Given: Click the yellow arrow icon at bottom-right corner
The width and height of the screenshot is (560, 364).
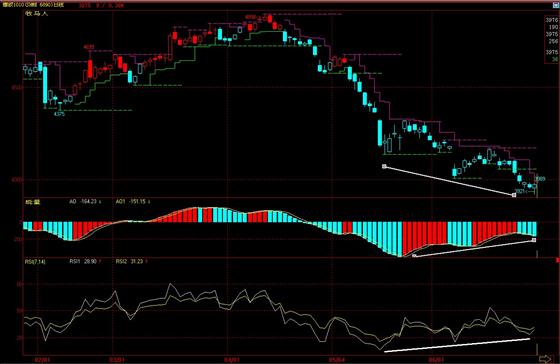Looking at the screenshot, I should point(545,358).
